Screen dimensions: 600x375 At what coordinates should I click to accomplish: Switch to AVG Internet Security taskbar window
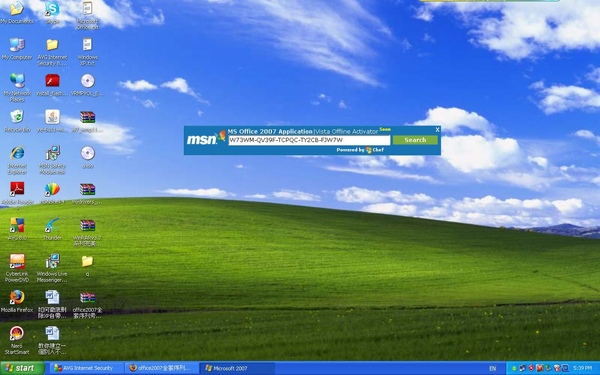86,368
